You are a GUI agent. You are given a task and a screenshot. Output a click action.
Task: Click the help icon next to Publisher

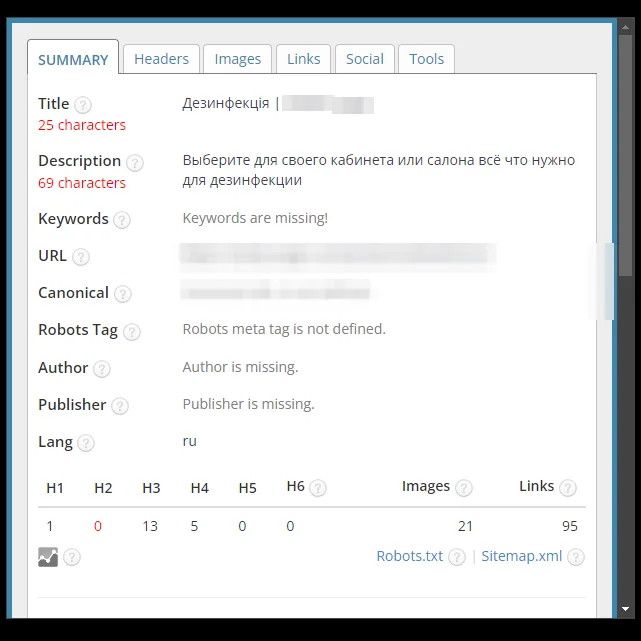(120, 406)
